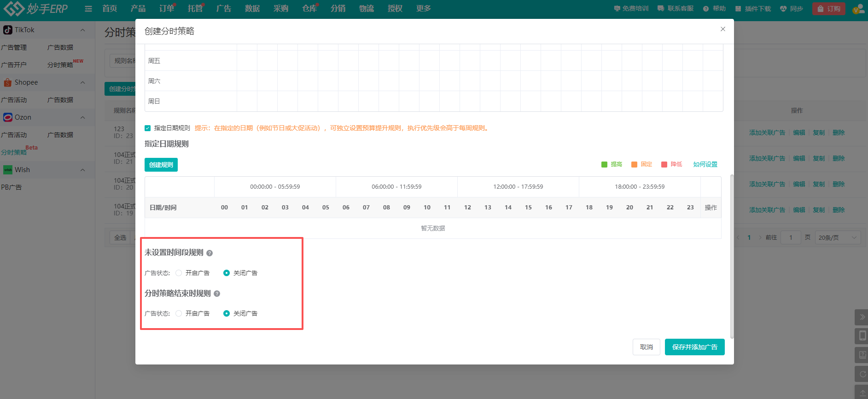Collapse the Shopee sidebar section
868x399 pixels.
click(82, 82)
